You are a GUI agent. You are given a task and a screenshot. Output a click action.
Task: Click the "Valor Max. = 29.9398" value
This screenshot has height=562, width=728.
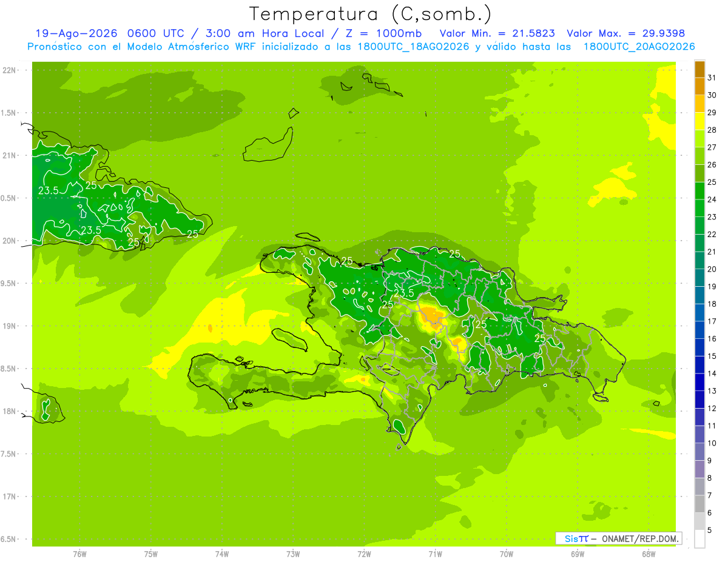click(x=625, y=33)
